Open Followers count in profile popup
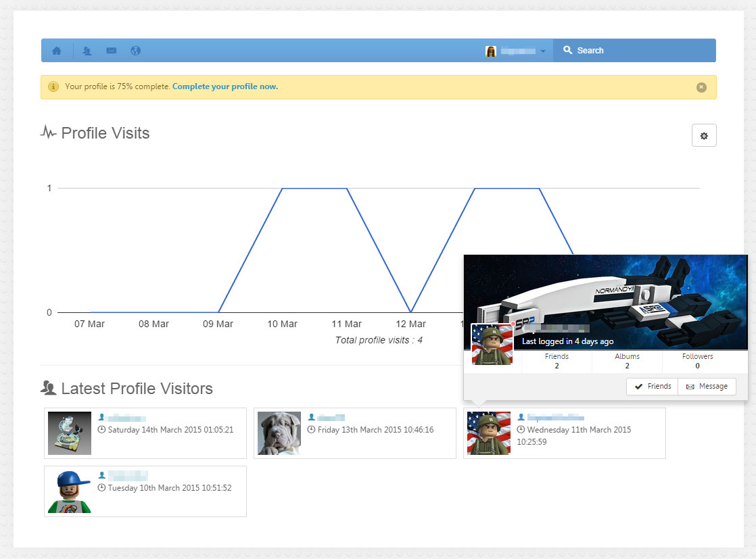756x559 pixels. click(697, 361)
